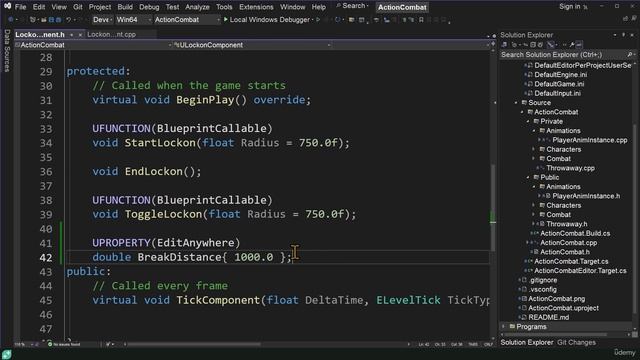
Task: Expand Combat folder under Public
Action: click(x=534, y=215)
